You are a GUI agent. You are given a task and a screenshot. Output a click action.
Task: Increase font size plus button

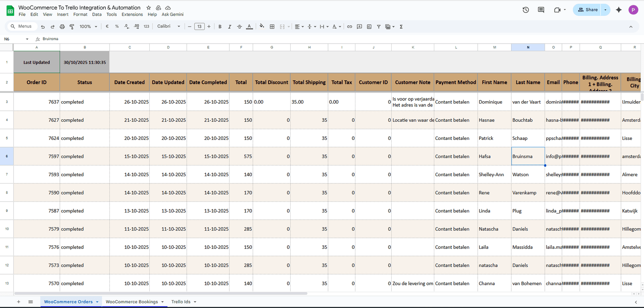point(209,27)
